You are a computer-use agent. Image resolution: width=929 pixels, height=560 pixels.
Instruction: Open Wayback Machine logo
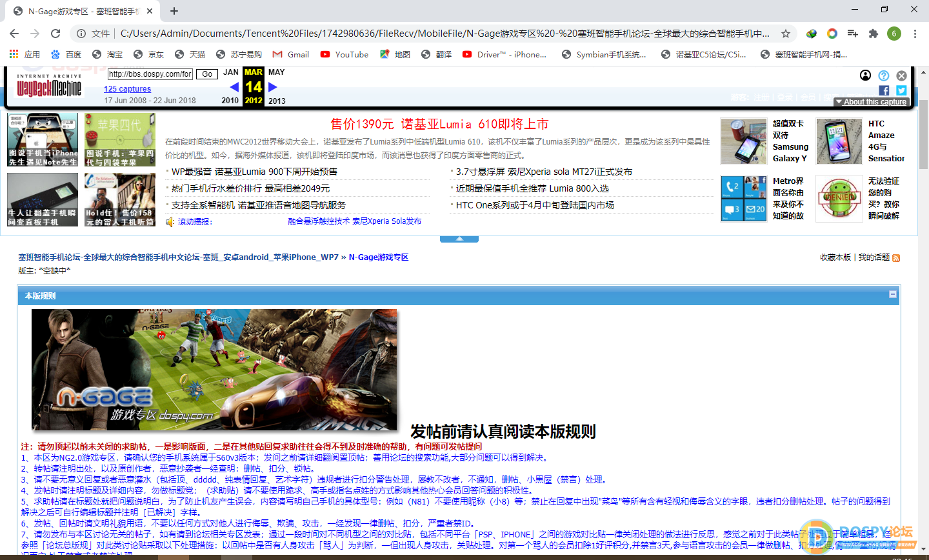pos(50,85)
